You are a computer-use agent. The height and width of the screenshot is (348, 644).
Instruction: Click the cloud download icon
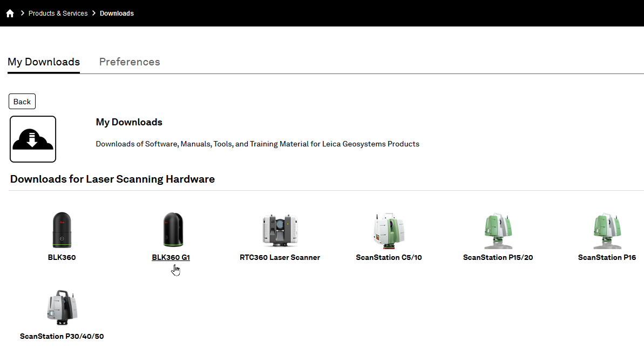[33, 139]
